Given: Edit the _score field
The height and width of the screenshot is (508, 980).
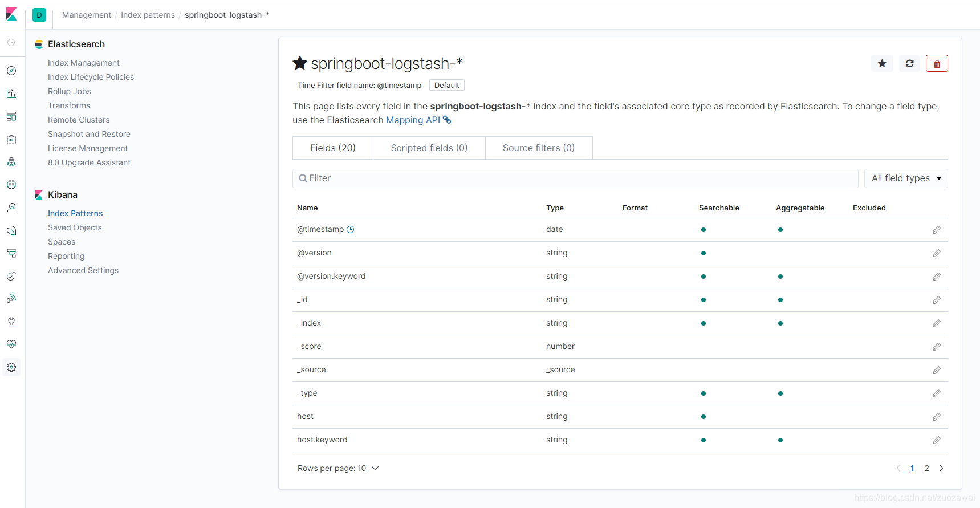Looking at the screenshot, I should [x=936, y=347].
